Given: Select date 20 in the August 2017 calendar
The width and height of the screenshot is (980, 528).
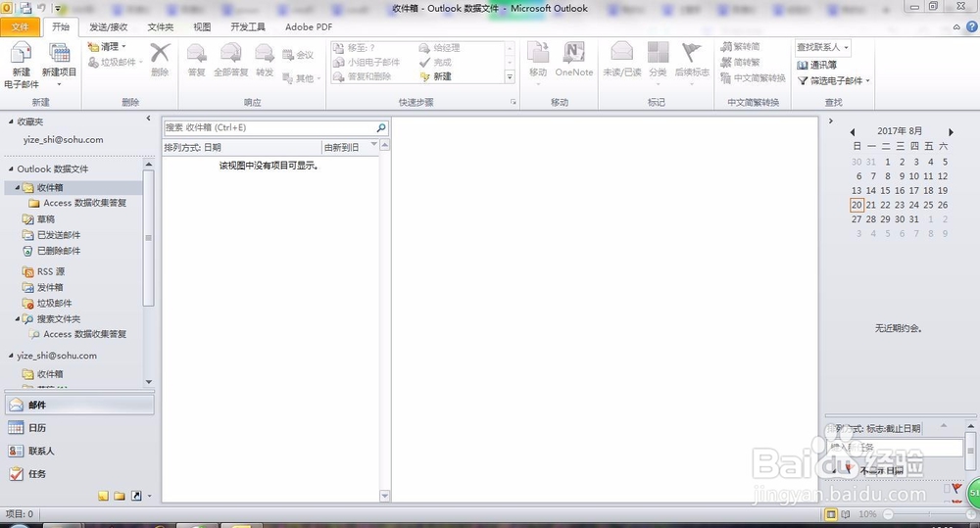Looking at the screenshot, I should point(857,205).
